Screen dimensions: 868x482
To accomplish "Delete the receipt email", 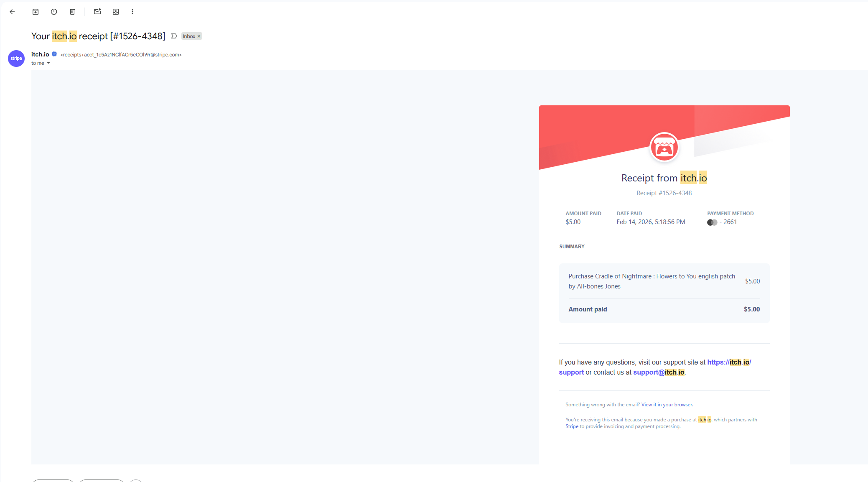I will [x=72, y=12].
